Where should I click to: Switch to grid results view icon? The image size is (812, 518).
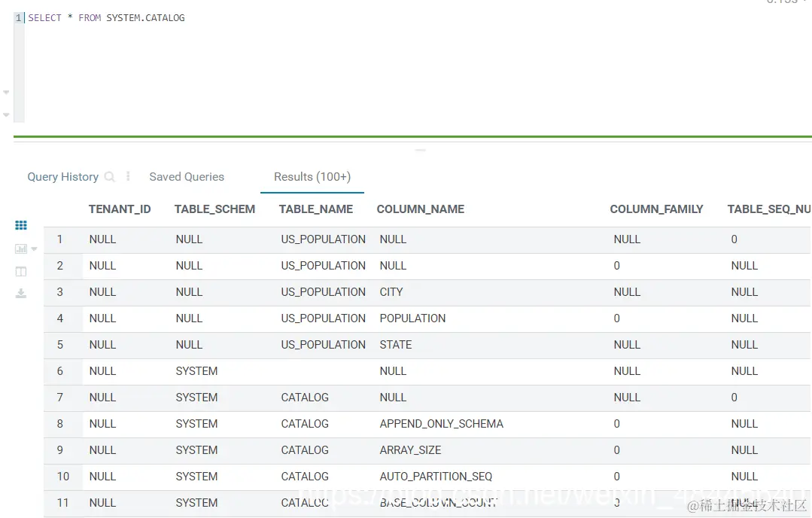21,225
